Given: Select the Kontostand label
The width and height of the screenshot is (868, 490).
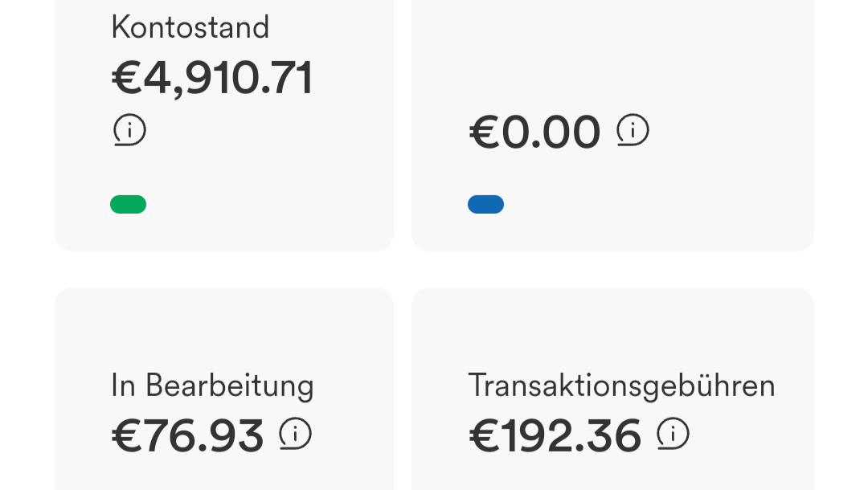Looking at the screenshot, I should coord(190,27).
